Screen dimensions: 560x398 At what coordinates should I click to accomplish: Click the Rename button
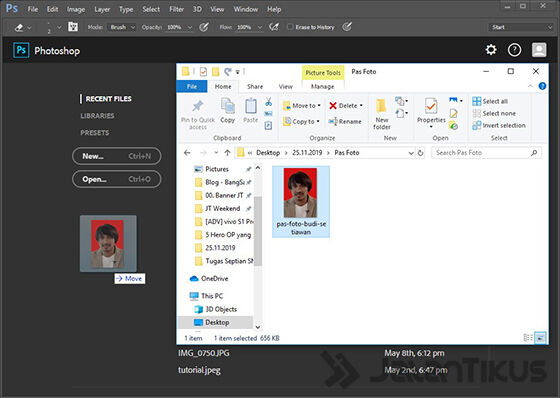pos(345,121)
